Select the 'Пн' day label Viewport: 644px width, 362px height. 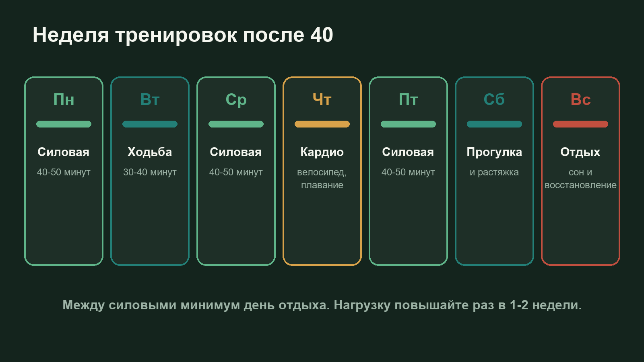[64, 99]
